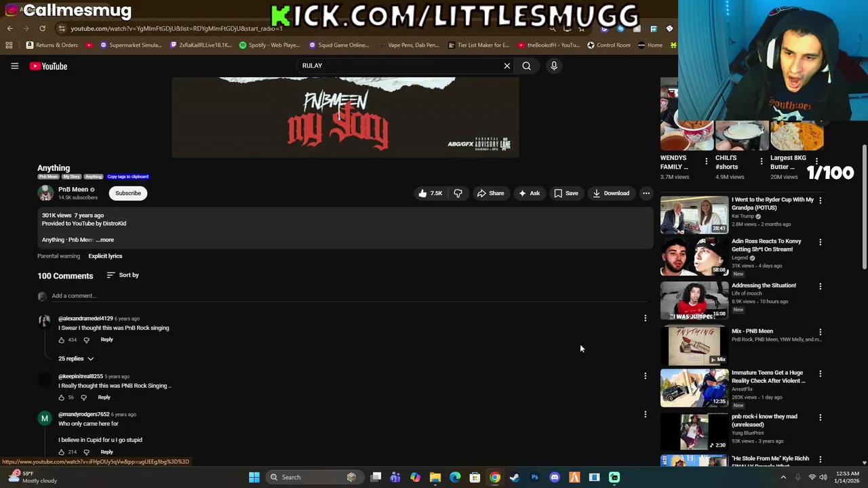868x488 pixels.
Task: Open Explicit lyrics info link
Action: (105, 256)
